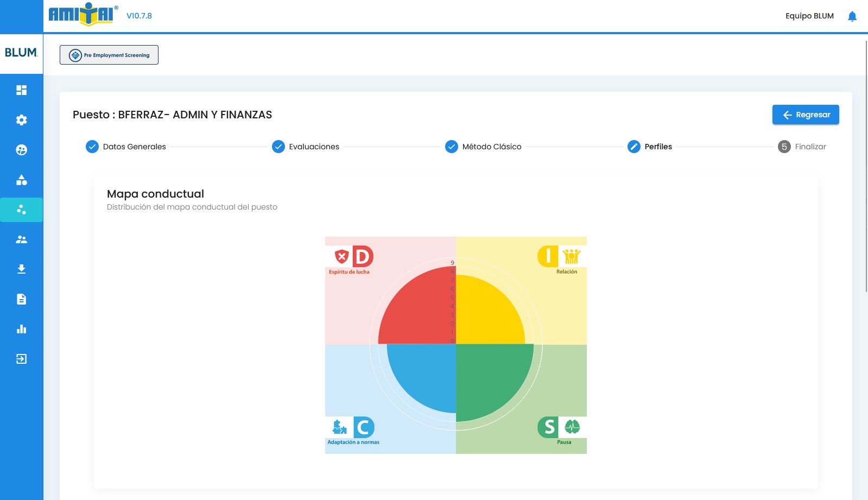The width and height of the screenshot is (868, 500).
Task: Select the people group sidebar icon
Action: pyautogui.click(x=21, y=239)
